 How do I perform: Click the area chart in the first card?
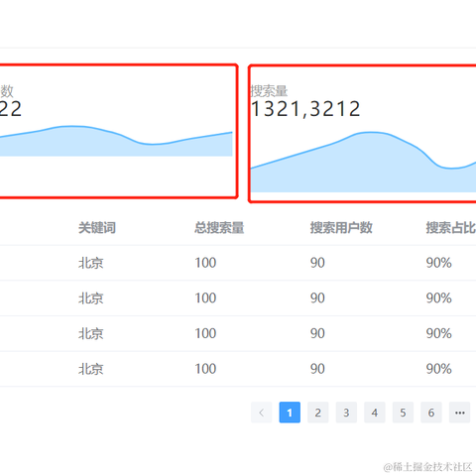coord(116,141)
